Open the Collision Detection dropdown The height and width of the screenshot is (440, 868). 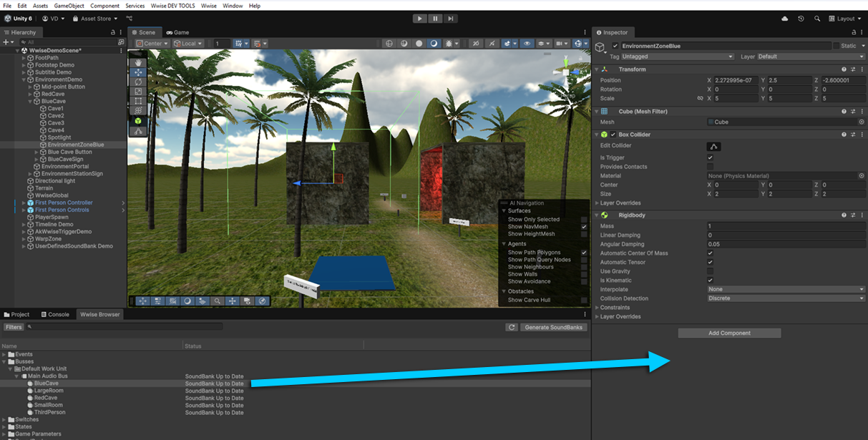click(x=786, y=298)
